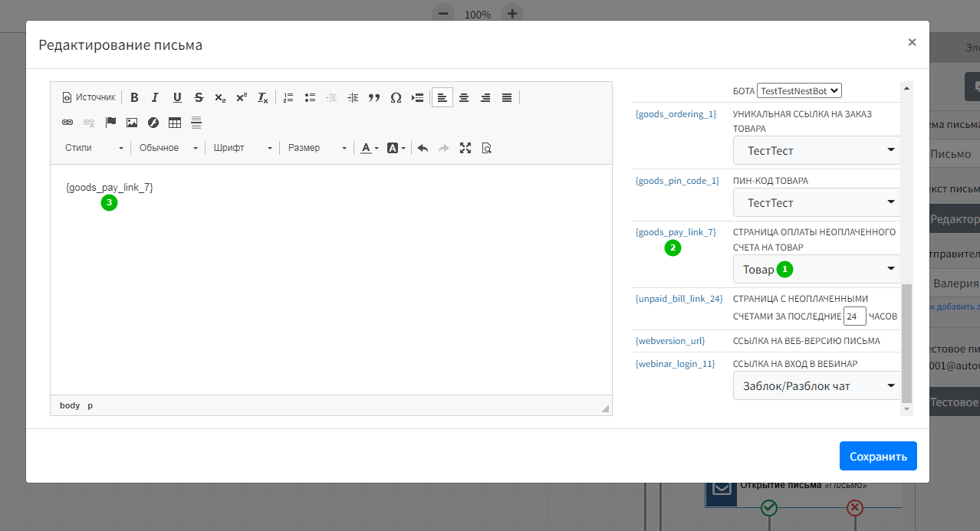
Task: Click the insert link icon
Action: (67, 123)
